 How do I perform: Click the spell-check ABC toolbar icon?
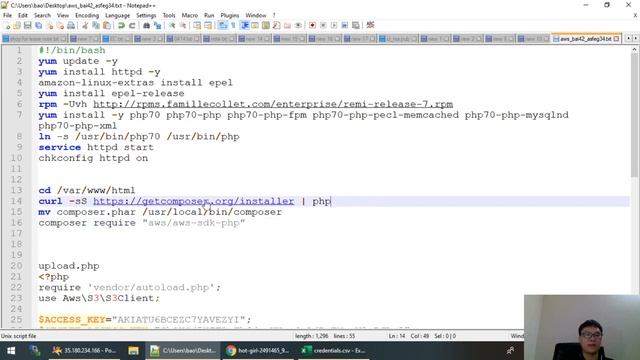point(370,26)
